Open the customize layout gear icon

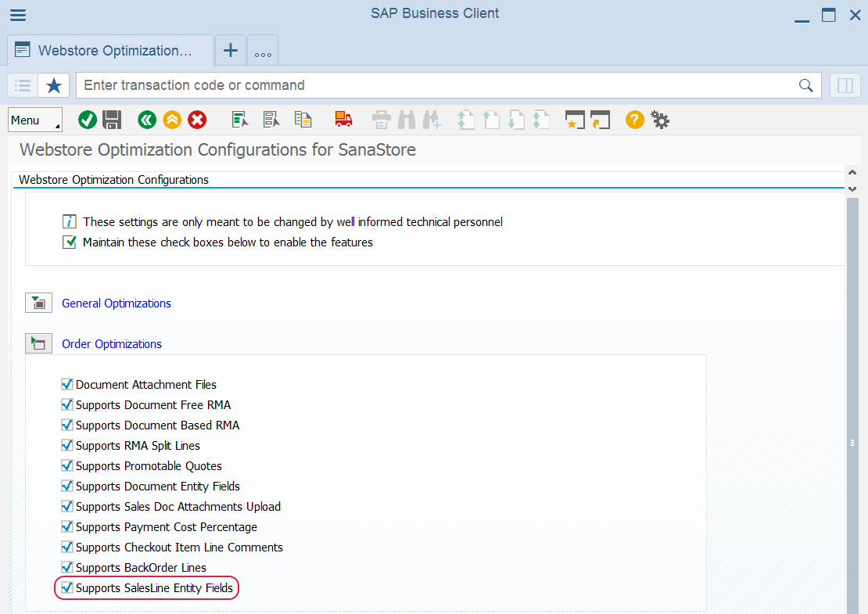pyautogui.click(x=660, y=120)
